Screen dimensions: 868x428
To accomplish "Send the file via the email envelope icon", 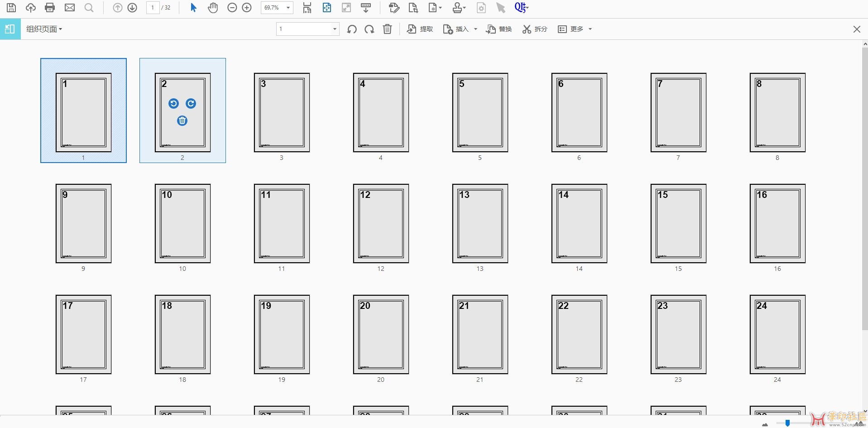I will click(70, 8).
